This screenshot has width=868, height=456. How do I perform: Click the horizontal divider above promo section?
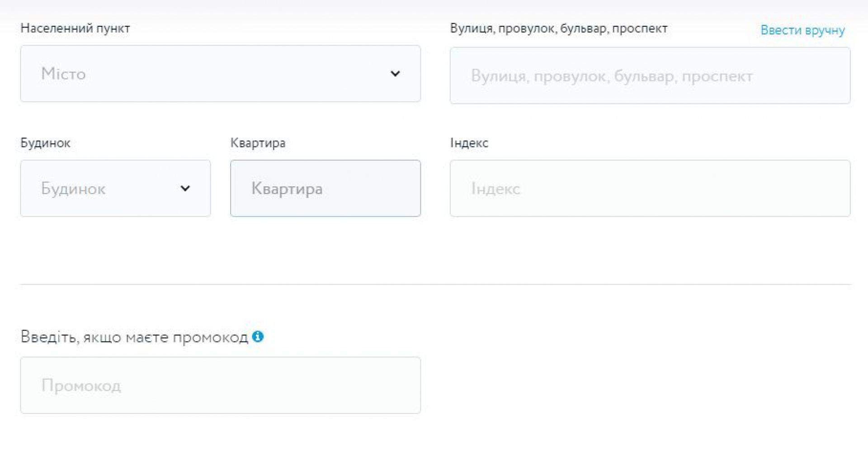click(435, 285)
